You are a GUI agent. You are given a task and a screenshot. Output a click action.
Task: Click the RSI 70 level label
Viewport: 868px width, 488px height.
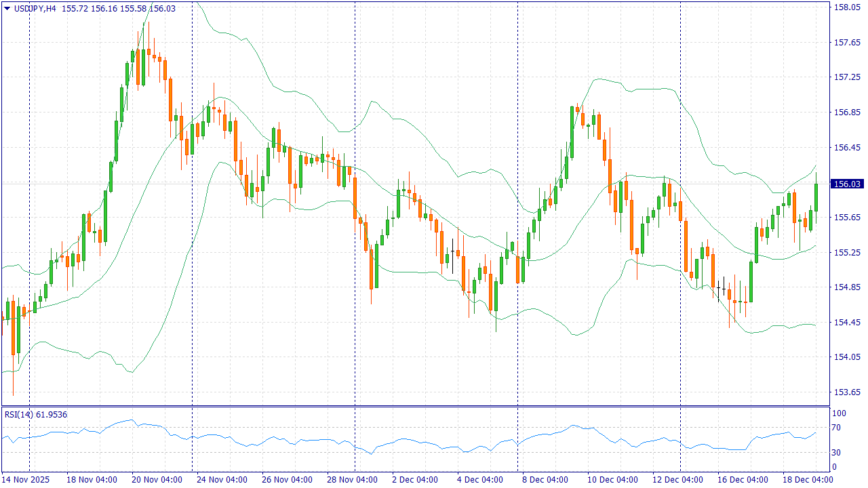837,428
